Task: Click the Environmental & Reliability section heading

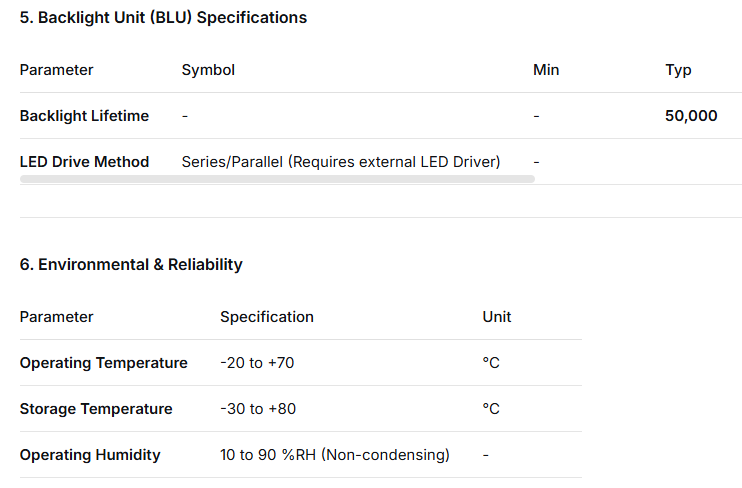Action: [131, 265]
